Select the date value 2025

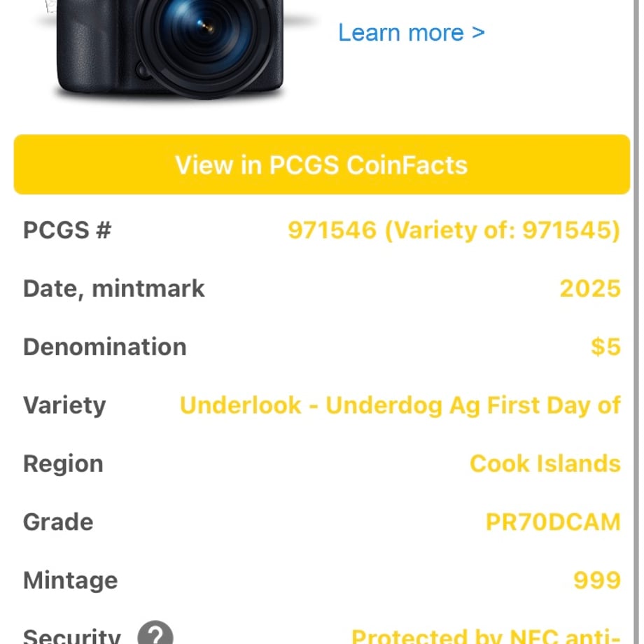pos(590,288)
